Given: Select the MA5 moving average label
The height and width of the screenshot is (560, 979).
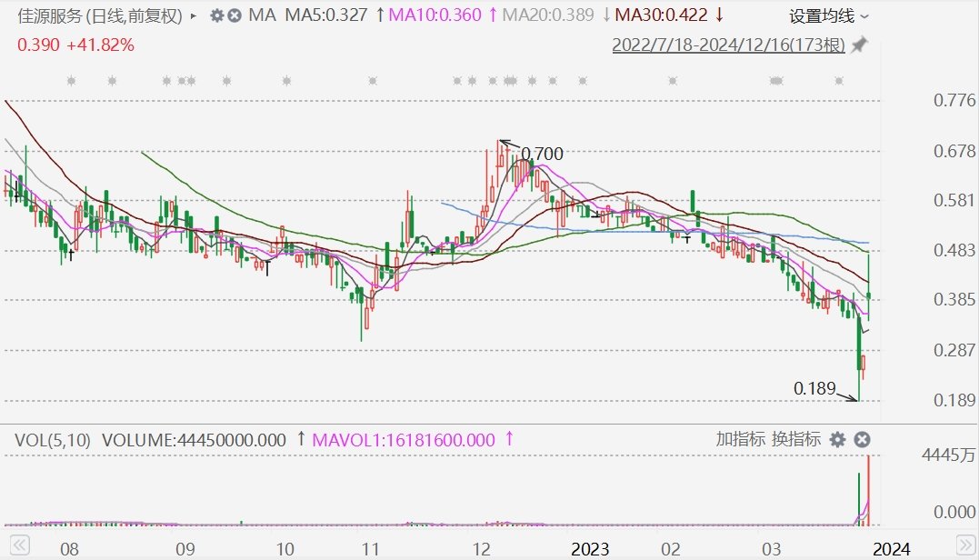Looking at the screenshot, I should (x=326, y=15).
